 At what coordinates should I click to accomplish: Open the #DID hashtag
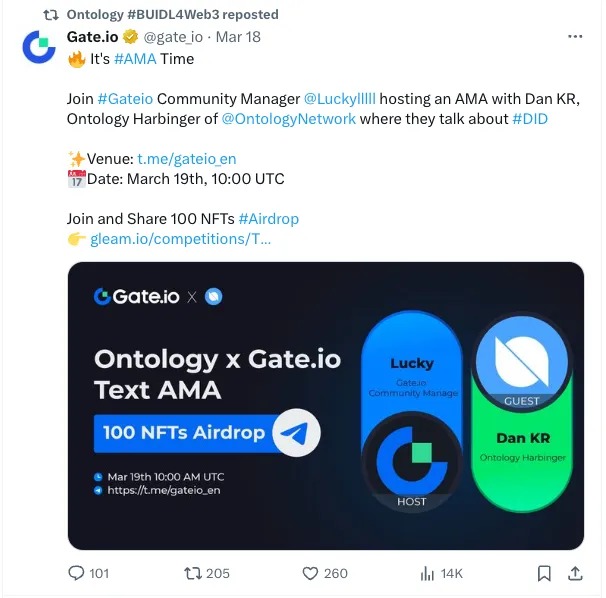coord(529,118)
